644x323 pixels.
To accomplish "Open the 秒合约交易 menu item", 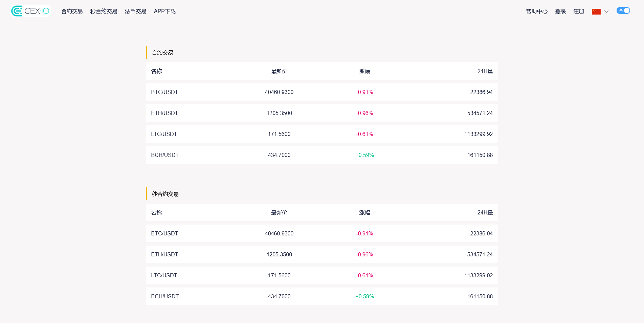I will pyautogui.click(x=104, y=11).
